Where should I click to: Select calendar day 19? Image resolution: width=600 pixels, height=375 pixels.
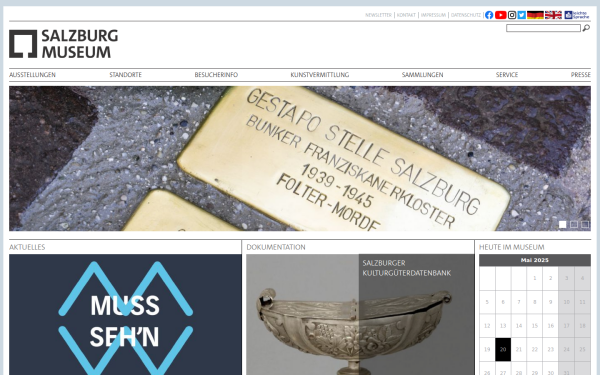pos(487,349)
